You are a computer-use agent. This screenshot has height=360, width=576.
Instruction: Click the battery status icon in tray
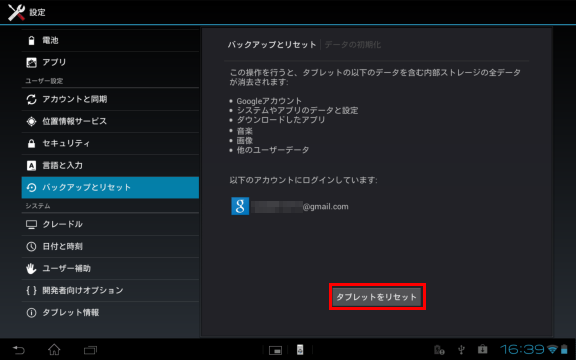[564, 349]
